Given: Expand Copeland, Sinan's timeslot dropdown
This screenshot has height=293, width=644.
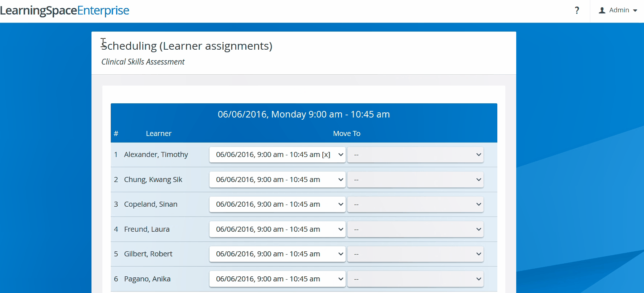Looking at the screenshot, I should 277,205.
